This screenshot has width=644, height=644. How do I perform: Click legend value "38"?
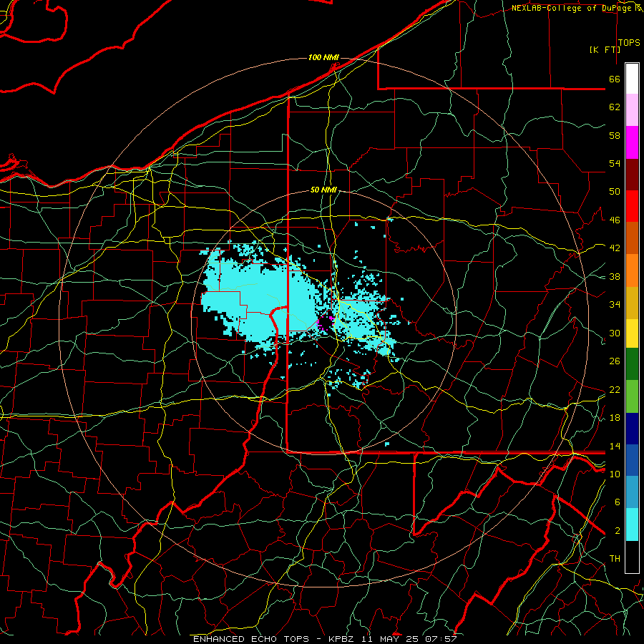click(x=615, y=276)
